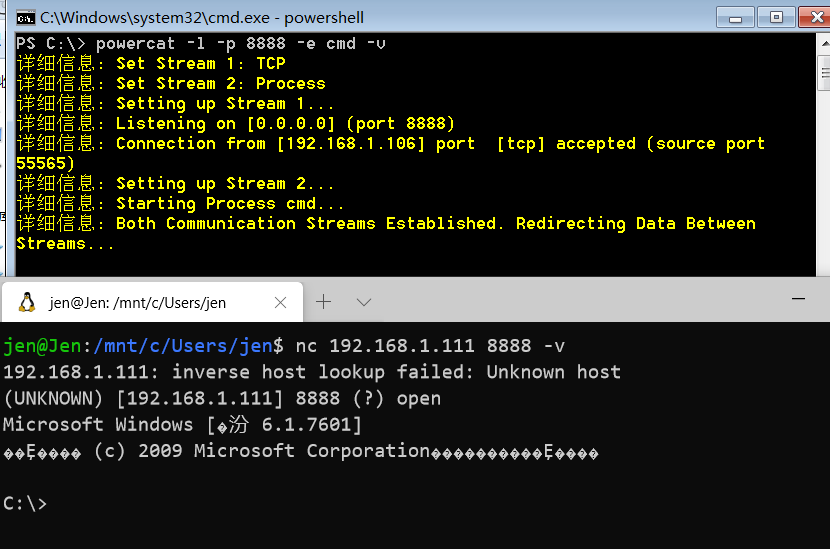Click the cmd.exe window title text

point(202,18)
